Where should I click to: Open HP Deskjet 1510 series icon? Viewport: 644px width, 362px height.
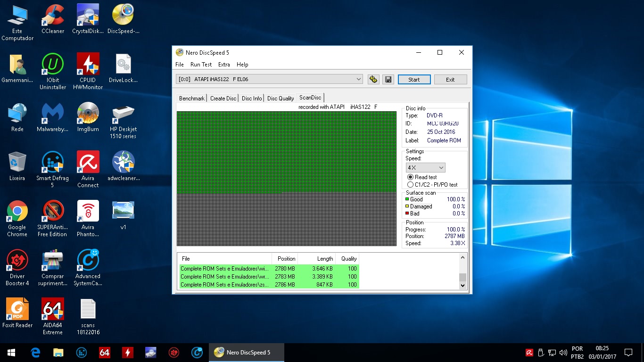[x=123, y=121]
